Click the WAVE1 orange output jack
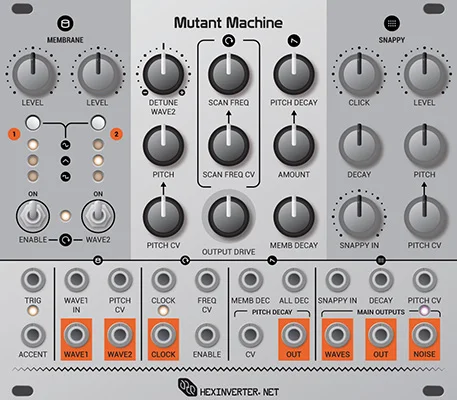The width and height of the screenshot is (457, 400). (x=76, y=335)
